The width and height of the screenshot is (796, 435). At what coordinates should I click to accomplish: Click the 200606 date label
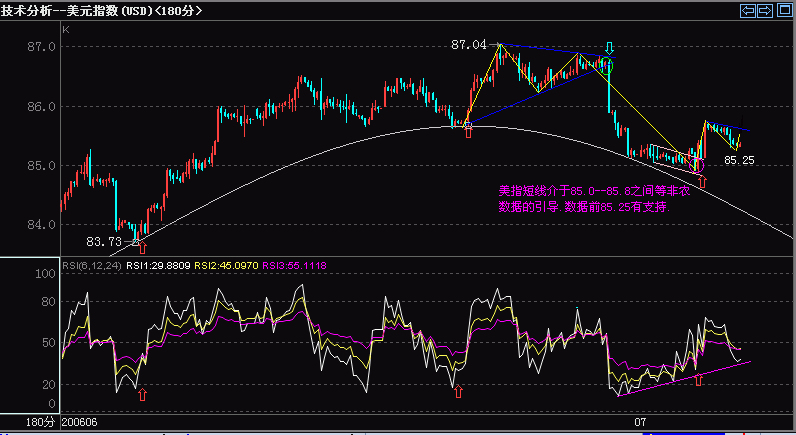pos(80,422)
